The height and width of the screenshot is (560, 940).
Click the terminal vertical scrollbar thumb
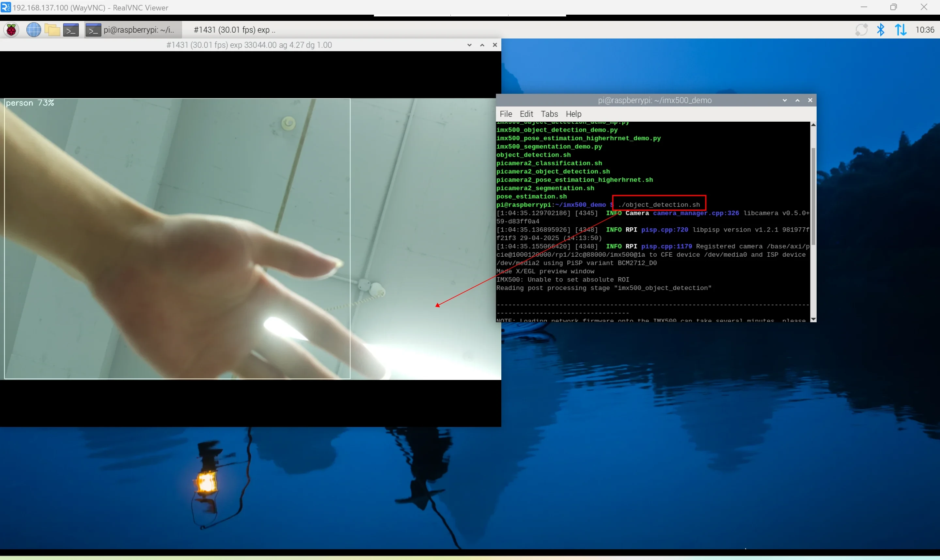[x=813, y=196]
